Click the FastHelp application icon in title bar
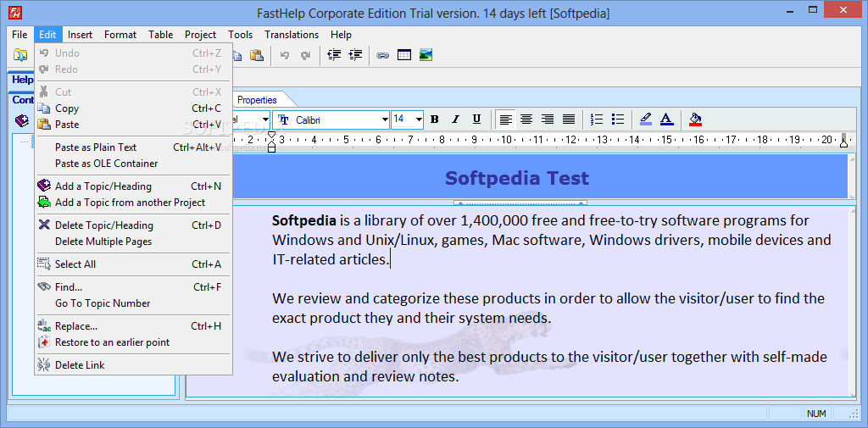The image size is (868, 428). coord(14,12)
